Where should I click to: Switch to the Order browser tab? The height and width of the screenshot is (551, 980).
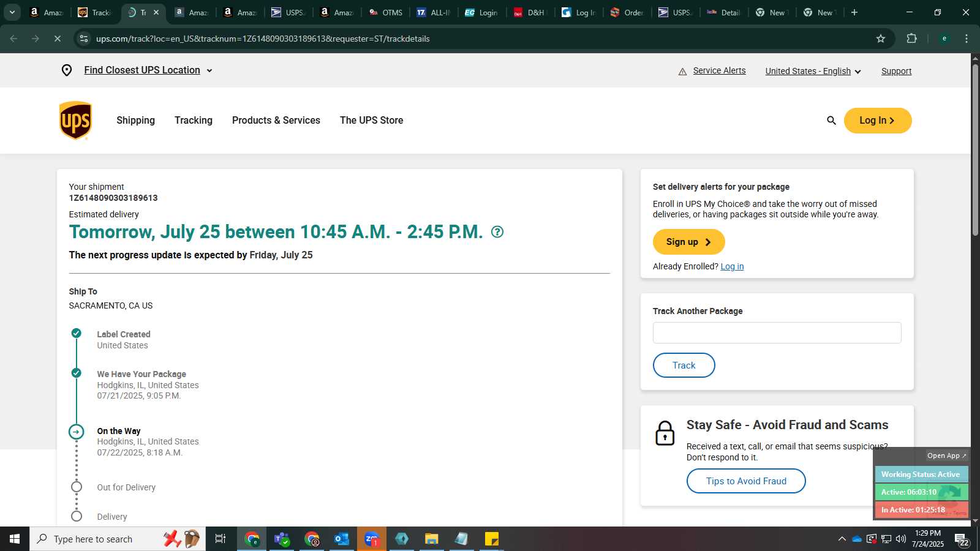(627, 12)
